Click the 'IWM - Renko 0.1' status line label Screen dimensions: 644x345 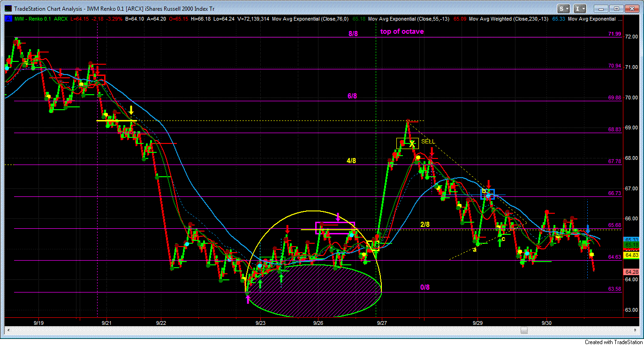tap(32, 19)
